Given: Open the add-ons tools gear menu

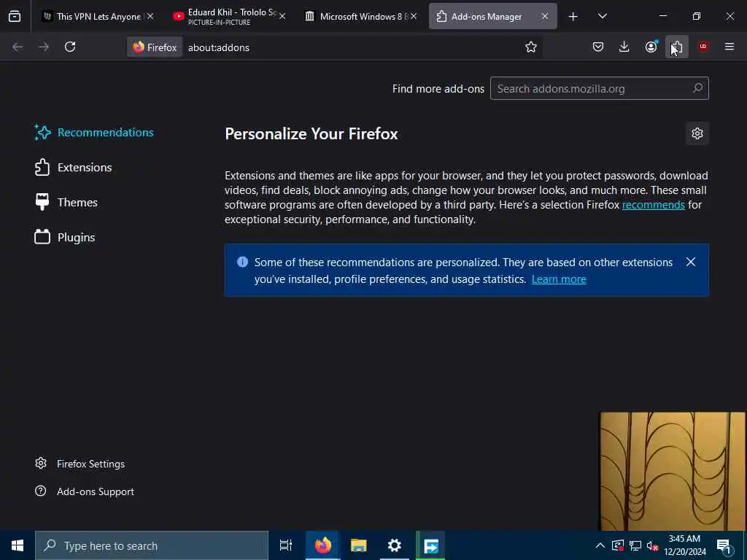Looking at the screenshot, I should tap(697, 133).
